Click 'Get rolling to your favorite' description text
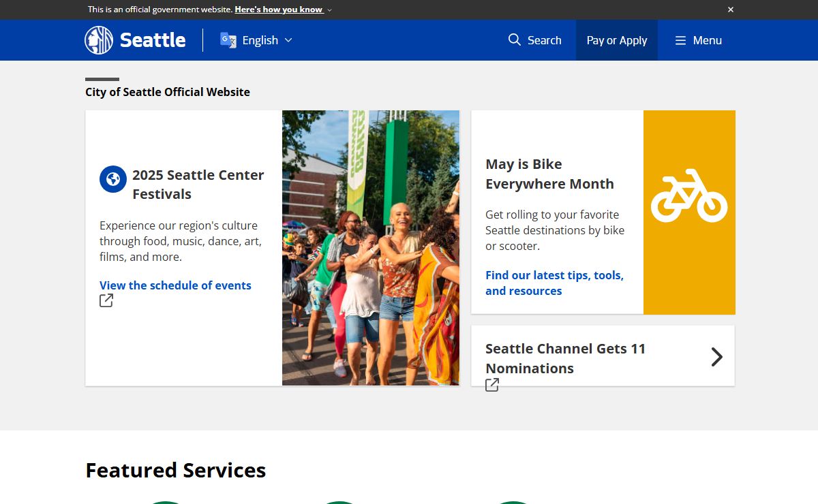 coord(555,230)
